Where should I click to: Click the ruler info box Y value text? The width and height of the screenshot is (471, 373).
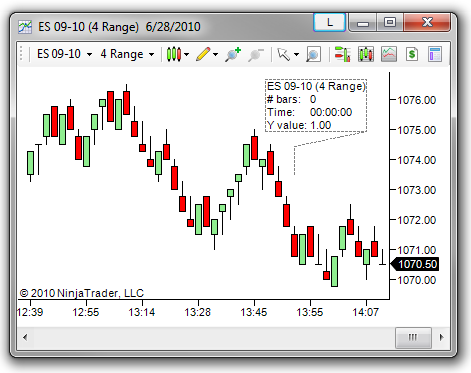click(299, 125)
